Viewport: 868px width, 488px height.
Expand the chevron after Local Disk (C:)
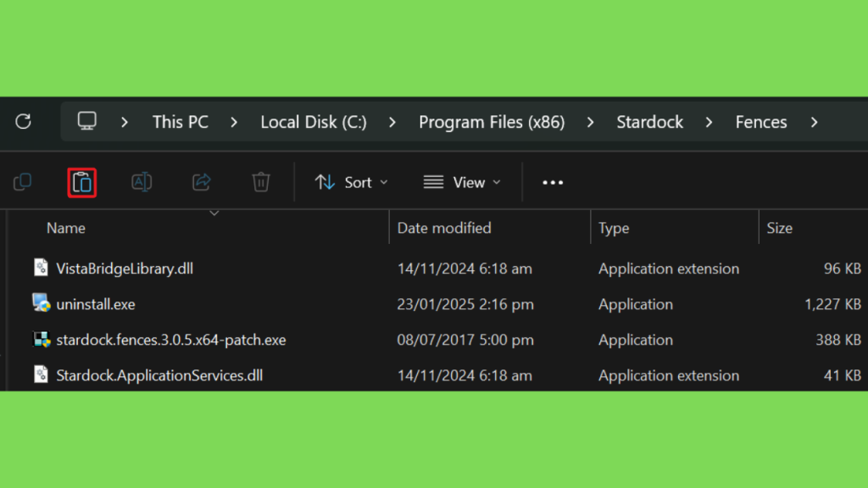coord(392,122)
